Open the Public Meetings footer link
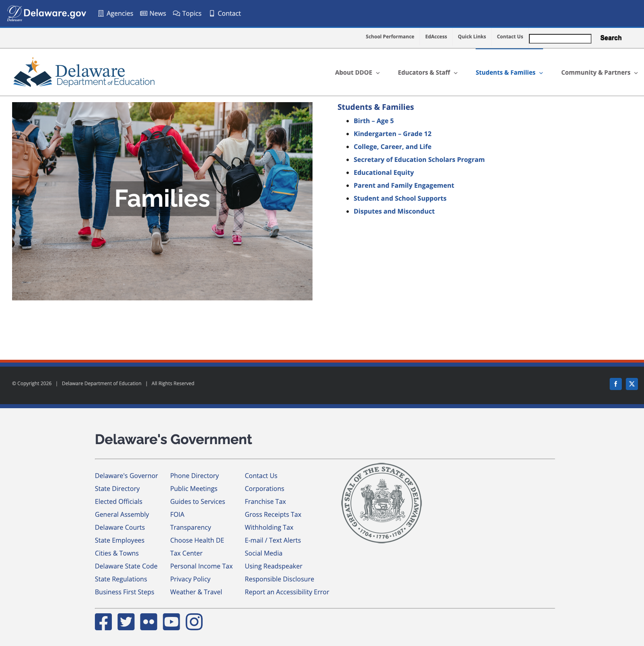644x646 pixels. [194, 489]
